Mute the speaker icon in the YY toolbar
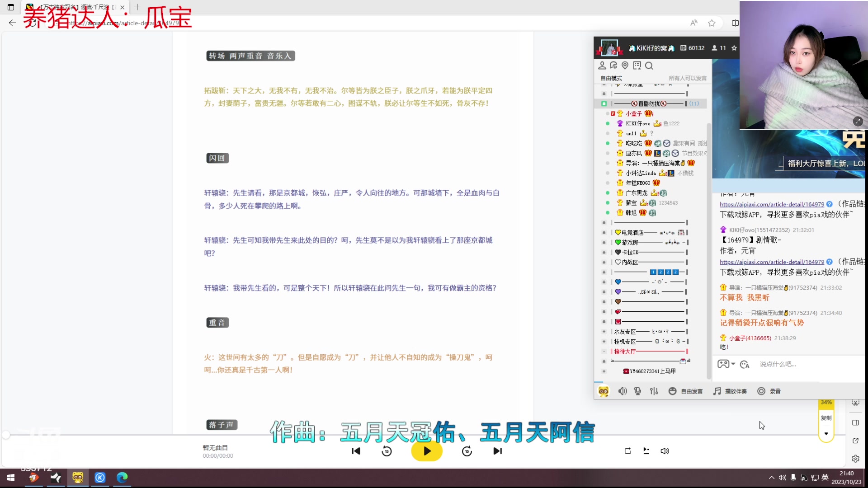 click(623, 391)
